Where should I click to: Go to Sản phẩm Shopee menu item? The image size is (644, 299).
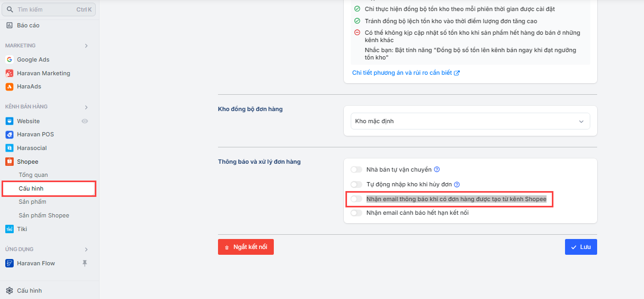pos(44,215)
